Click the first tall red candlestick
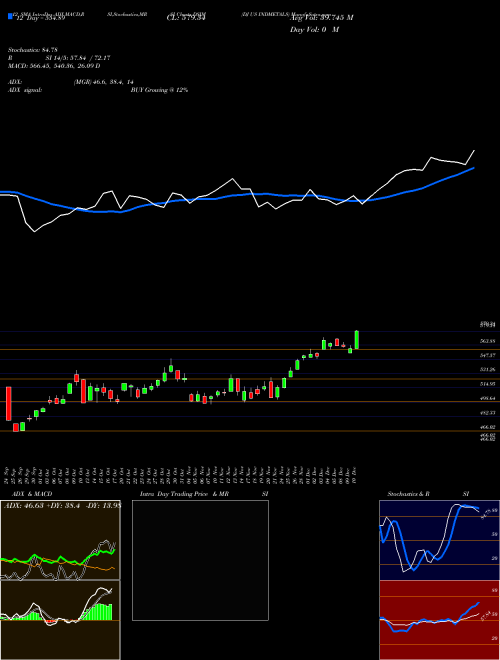The width and height of the screenshot is (500, 660). [x=8, y=404]
